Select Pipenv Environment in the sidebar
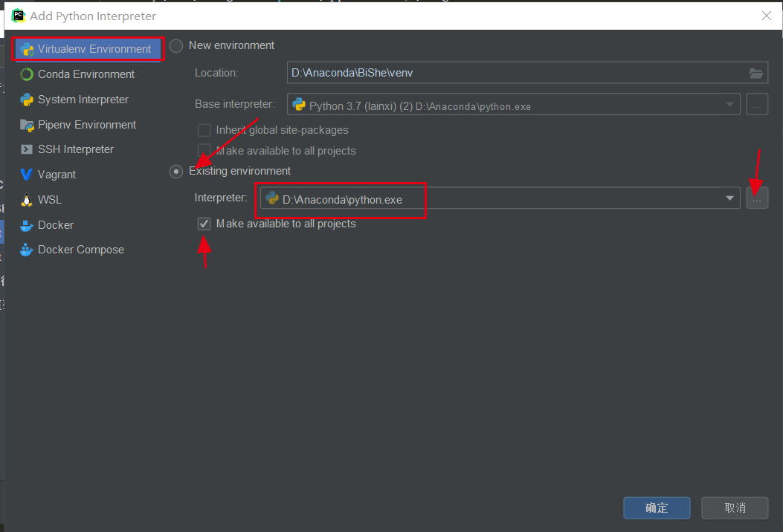Viewport: 783px width, 532px height. (84, 124)
